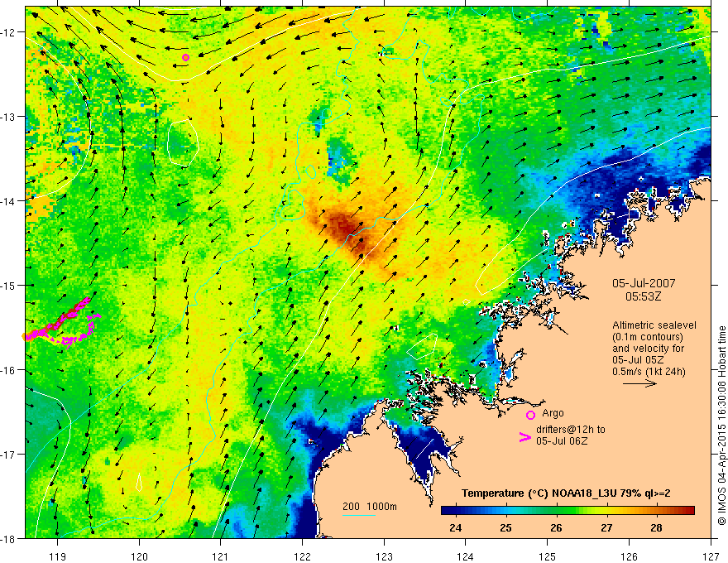
Task: Click the longitude label 123
Action: click(384, 556)
